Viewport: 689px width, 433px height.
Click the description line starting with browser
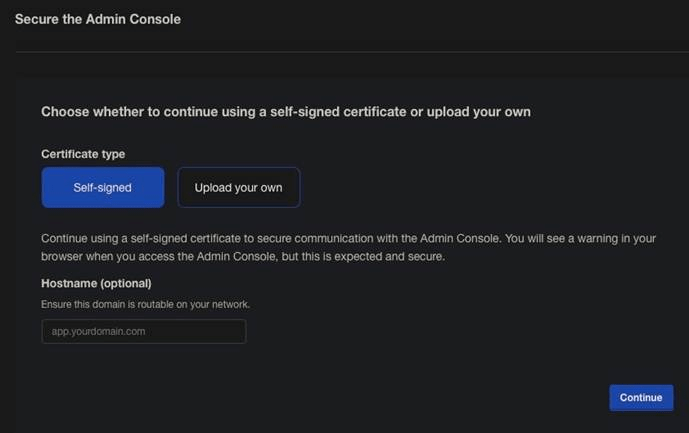[x=240, y=256]
